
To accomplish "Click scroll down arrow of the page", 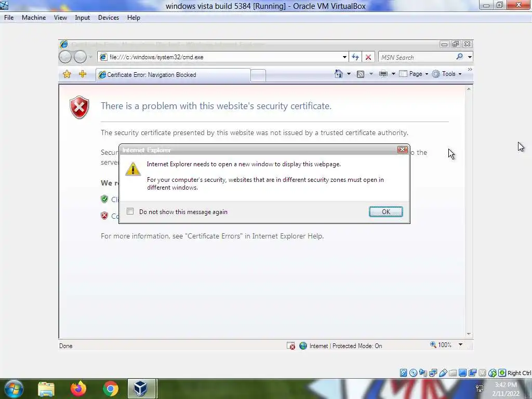I will pyautogui.click(x=469, y=334).
